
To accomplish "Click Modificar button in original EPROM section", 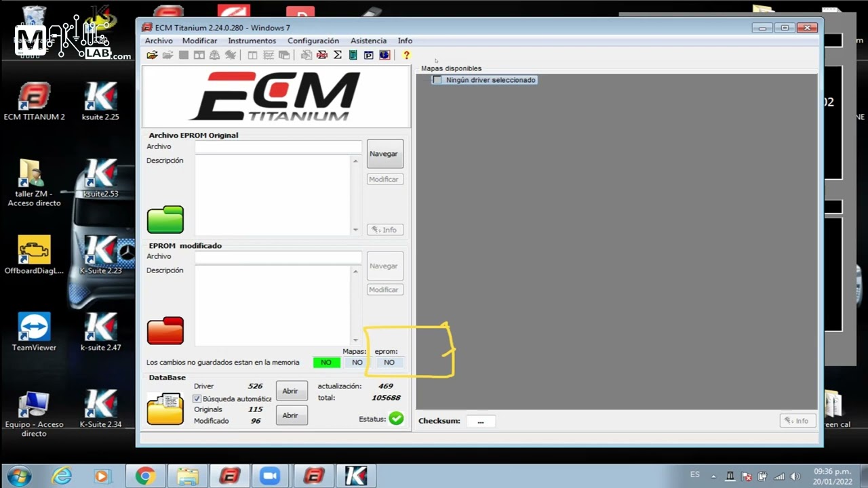I will [x=384, y=179].
